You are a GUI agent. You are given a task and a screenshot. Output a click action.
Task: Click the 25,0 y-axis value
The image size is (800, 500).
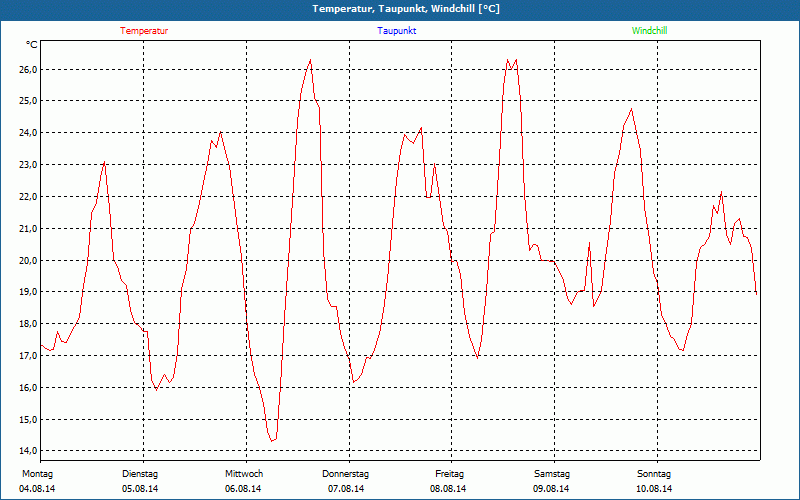[30, 101]
